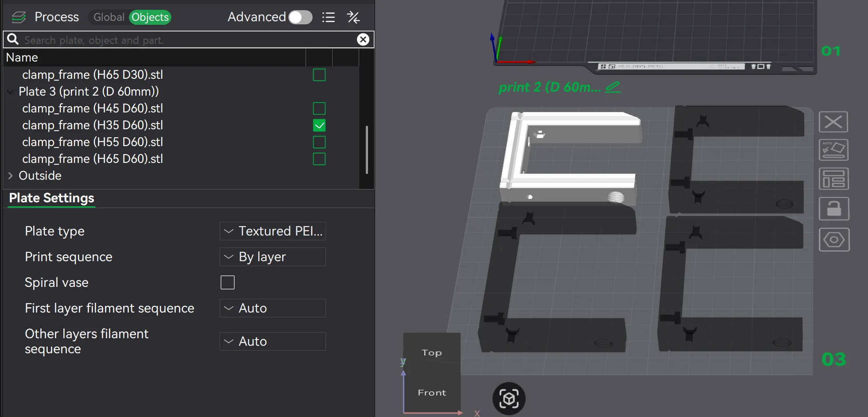Select the Objects tab
Viewport: 868px width, 417px height.
[x=150, y=17]
